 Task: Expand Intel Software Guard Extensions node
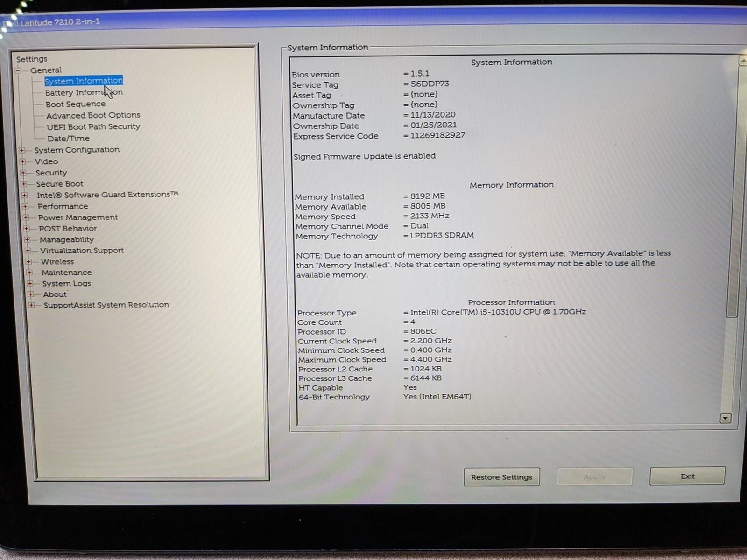pos(24,195)
